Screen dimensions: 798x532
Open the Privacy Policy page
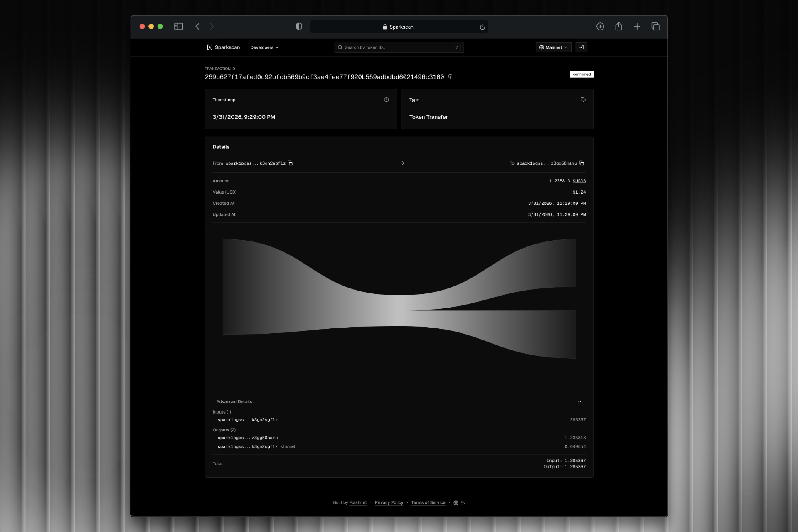[x=389, y=502]
